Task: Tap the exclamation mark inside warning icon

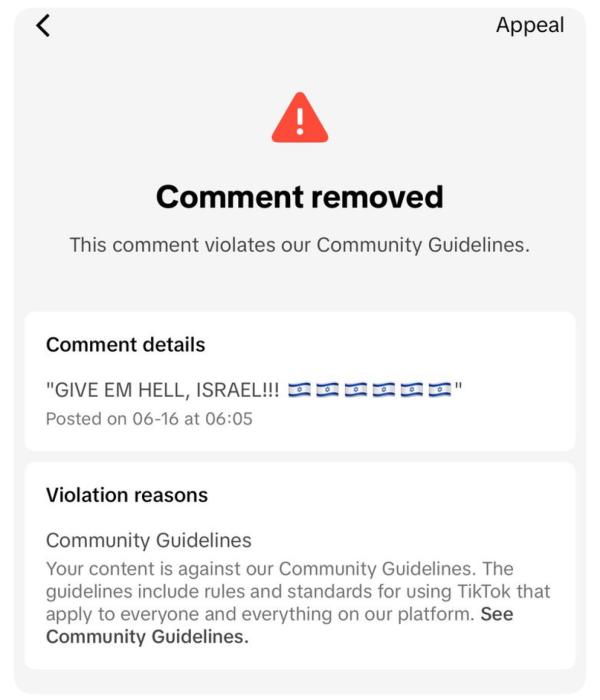Action: pyautogui.click(x=300, y=121)
